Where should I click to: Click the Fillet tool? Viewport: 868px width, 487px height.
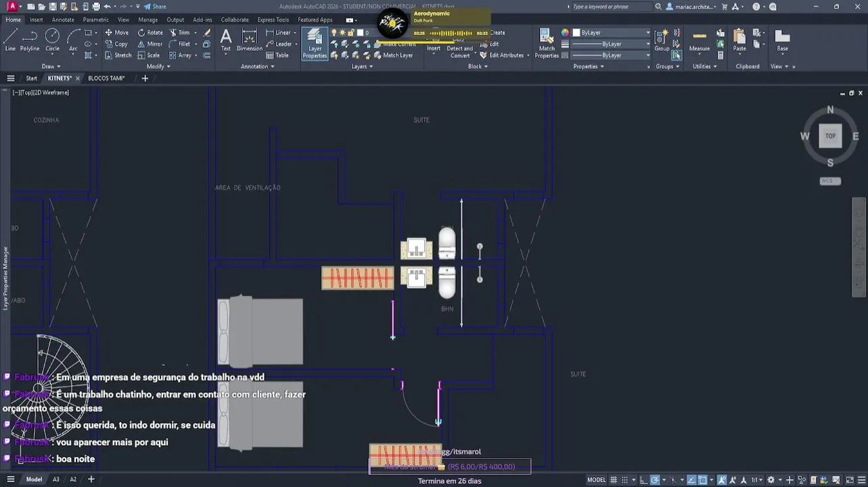(180, 44)
